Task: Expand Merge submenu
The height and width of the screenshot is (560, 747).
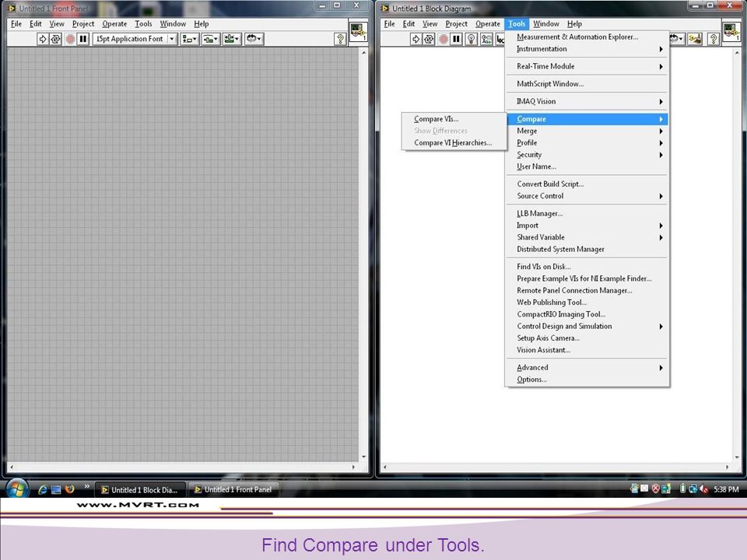Action: coord(587,131)
